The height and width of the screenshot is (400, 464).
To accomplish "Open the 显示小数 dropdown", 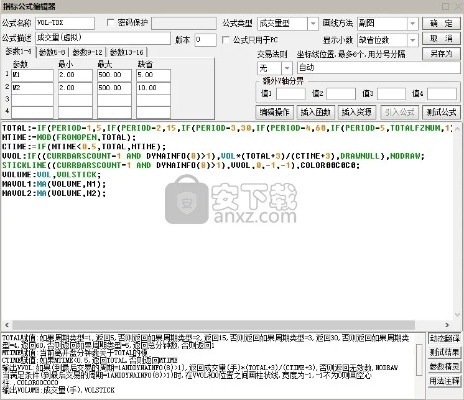I will point(413,40).
